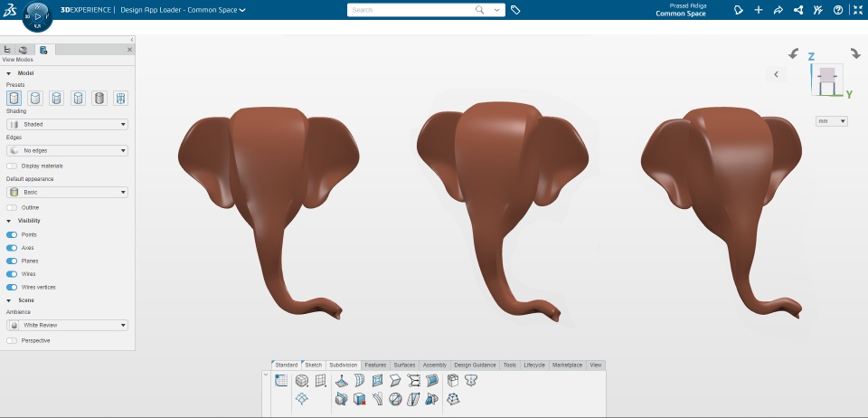Collapse the Scene section
The width and height of the screenshot is (868, 418).
click(x=9, y=300)
